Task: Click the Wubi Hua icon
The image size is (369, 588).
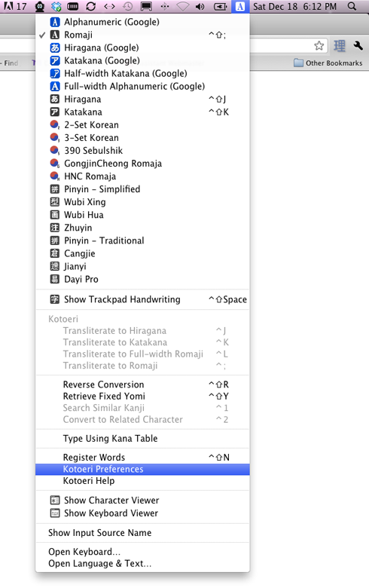Action: pos(55,215)
